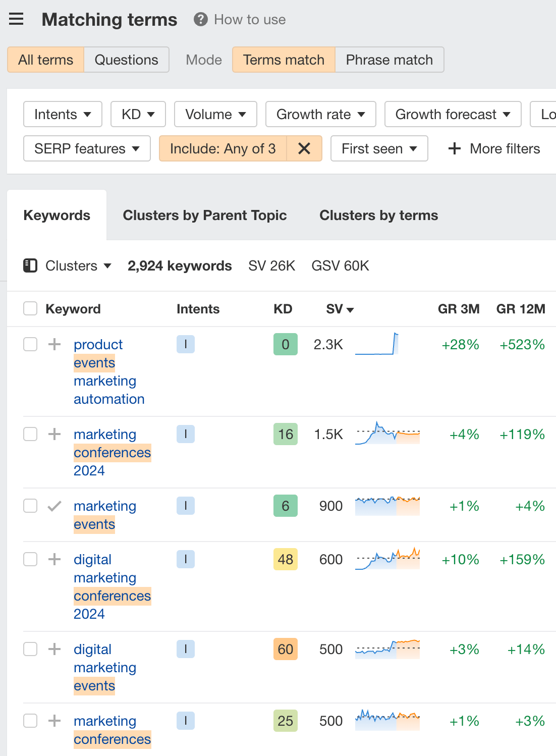Open the hamburger navigation menu
The height and width of the screenshot is (756, 556).
[x=16, y=19]
